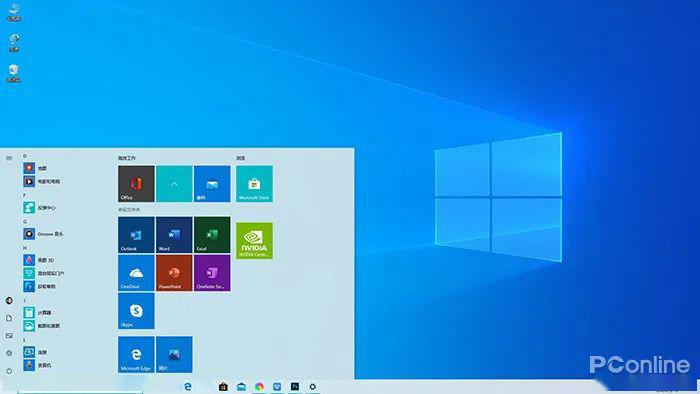
Task: Open the green NVIDIA Control Panel tile
Action: click(x=254, y=241)
